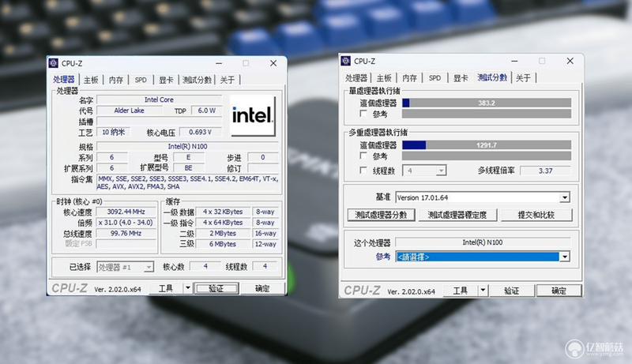Click 一级 指令 cache value 4 x 64 KBytes
This screenshot has height=364, width=632.
pos(223,222)
